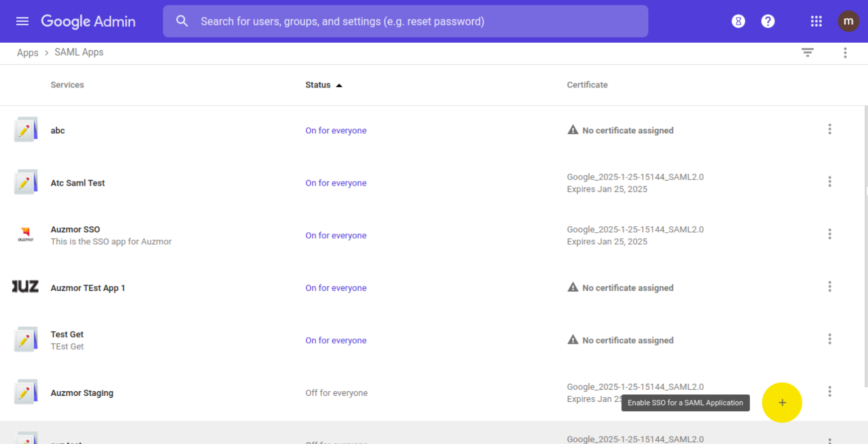
Task: Click Atc Saml Test certificate name
Action: tap(635, 177)
